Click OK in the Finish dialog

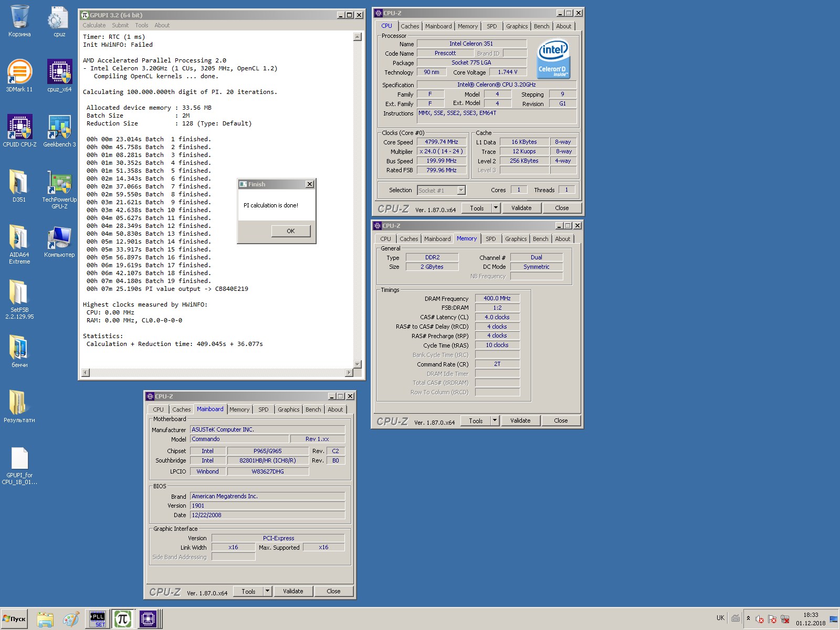click(291, 231)
